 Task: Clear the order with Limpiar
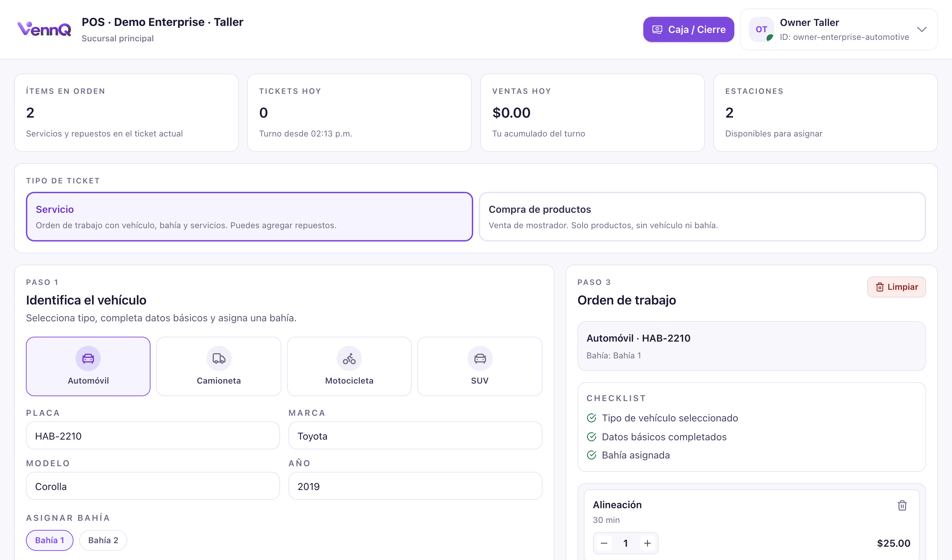(896, 287)
